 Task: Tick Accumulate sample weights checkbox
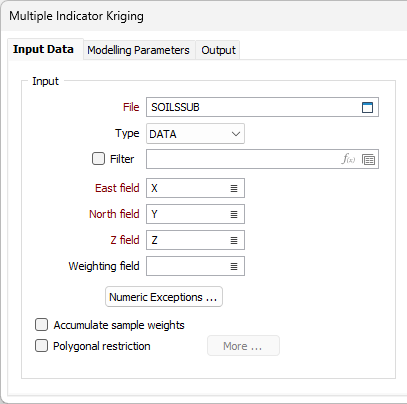tap(41, 325)
